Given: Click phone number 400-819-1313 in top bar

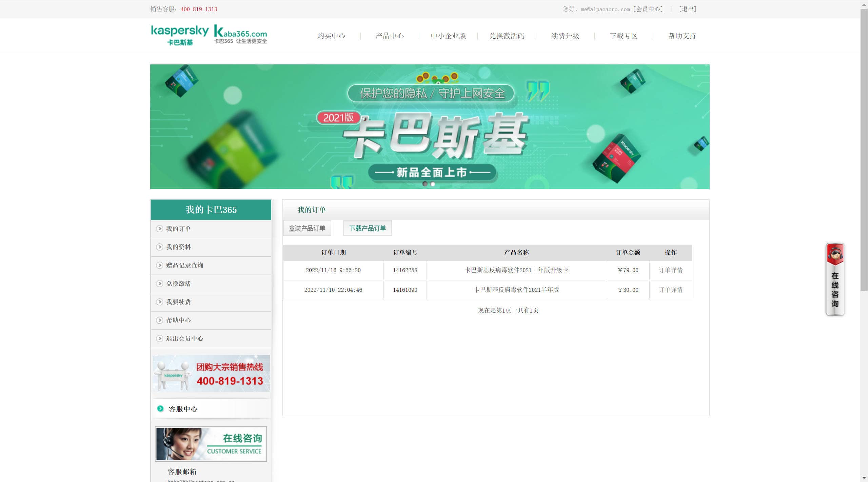Looking at the screenshot, I should [199, 9].
